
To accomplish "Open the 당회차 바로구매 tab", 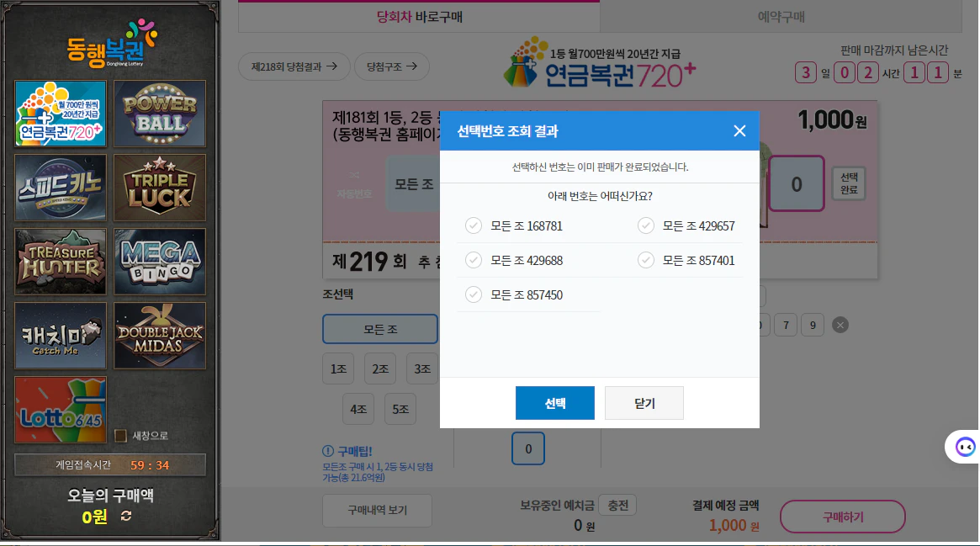I will click(x=419, y=17).
